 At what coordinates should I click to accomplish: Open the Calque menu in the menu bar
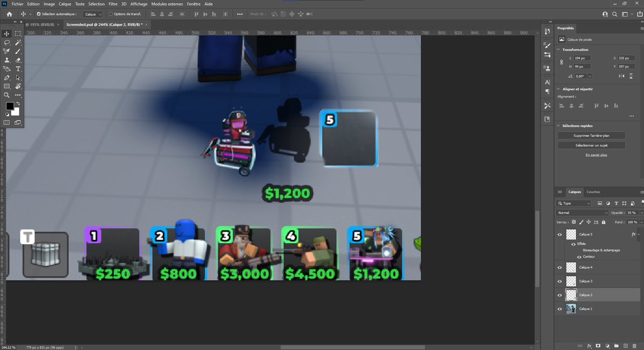64,4
